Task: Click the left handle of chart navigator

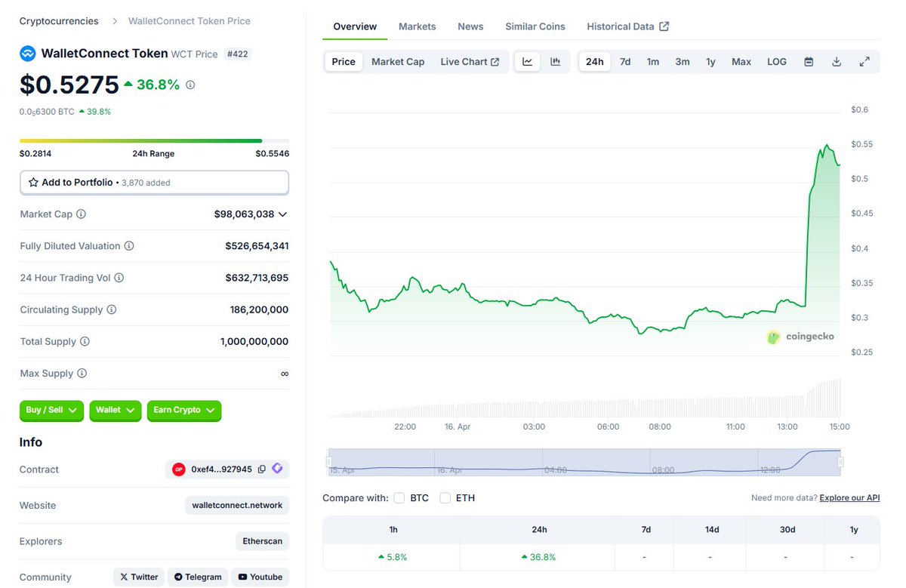Action: pos(329,462)
